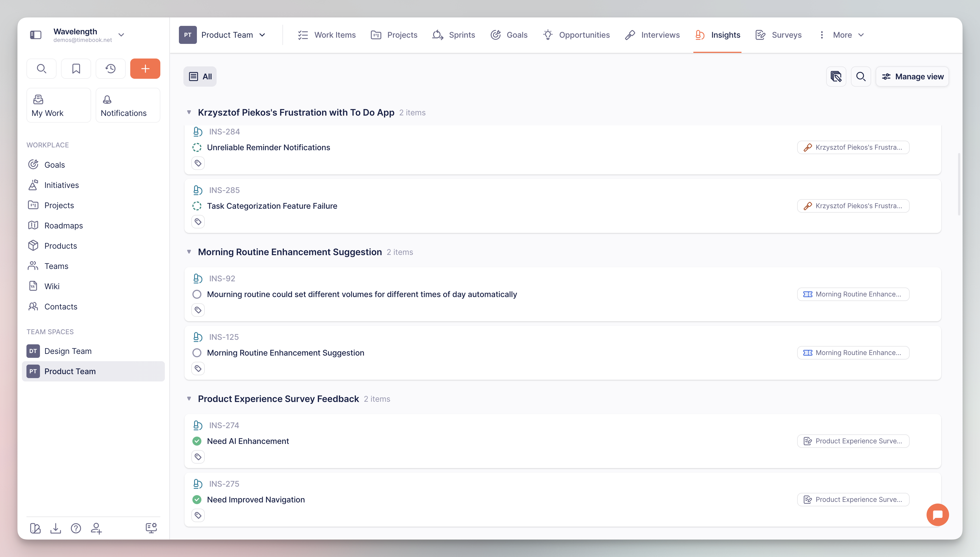Switch to Sprints tab
The width and height of the screenshot is (980, 557).
(x=454, y=35)
